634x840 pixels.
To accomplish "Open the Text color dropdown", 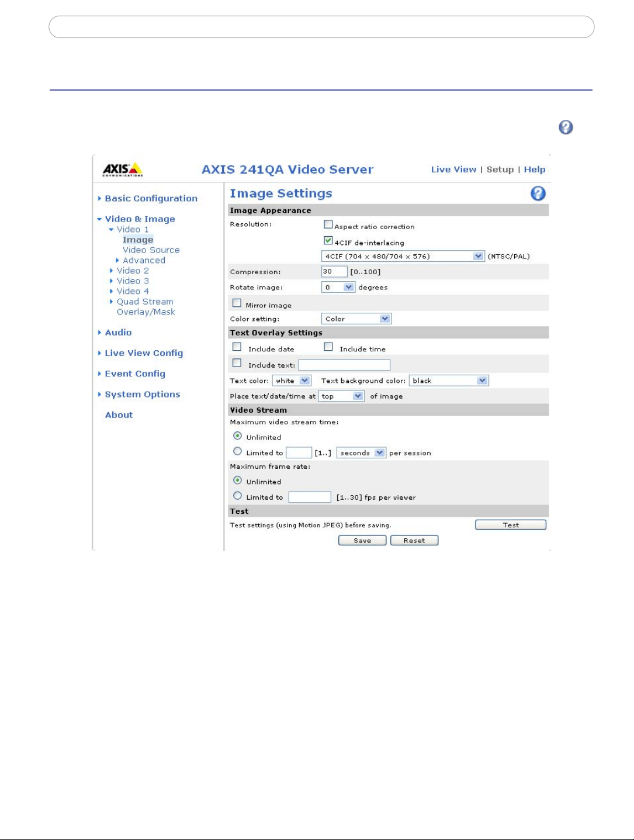I will (x=292, y=381).
